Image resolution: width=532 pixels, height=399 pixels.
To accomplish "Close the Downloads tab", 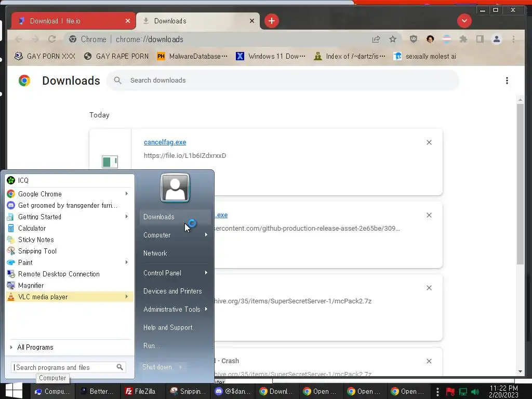I will pyautogui.click(x=252, y=21).
